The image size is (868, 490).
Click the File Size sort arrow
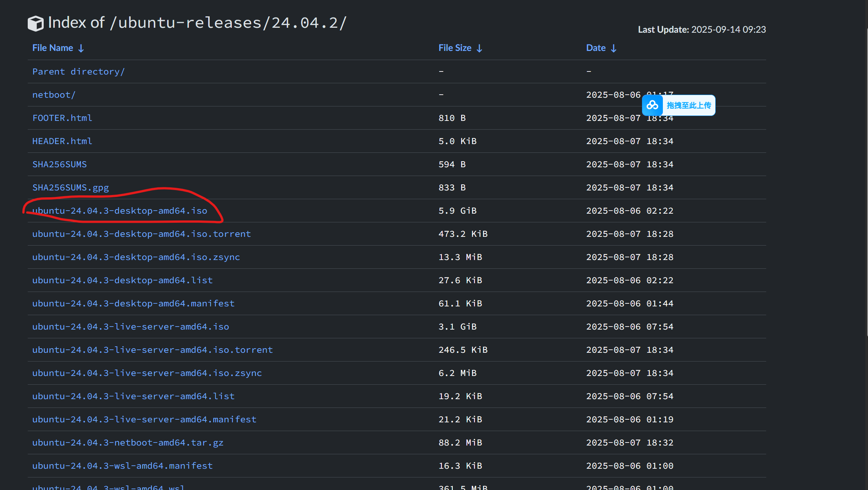point(479,48)
